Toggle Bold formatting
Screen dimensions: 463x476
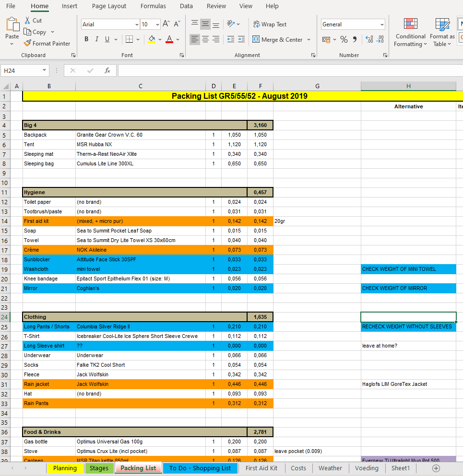86,39
